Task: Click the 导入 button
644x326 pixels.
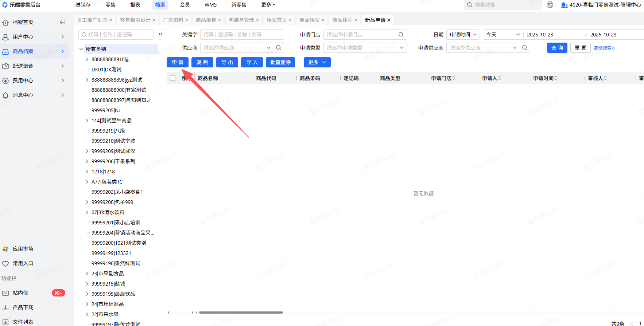Action: [252, 62]
